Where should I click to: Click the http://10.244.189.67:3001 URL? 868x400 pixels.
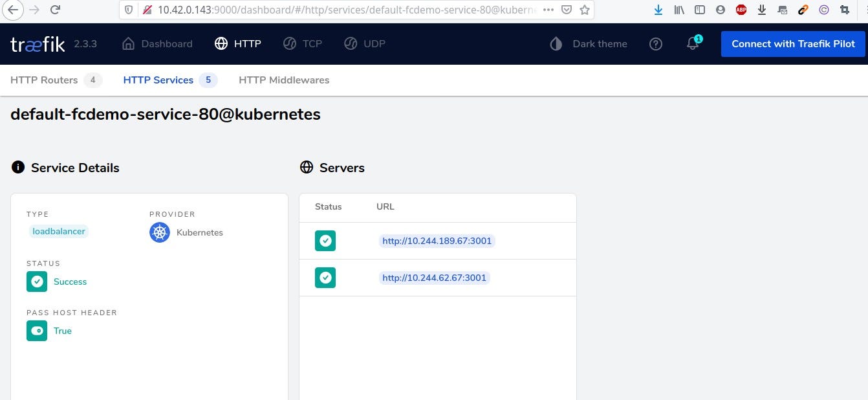[x=437, y=241]
